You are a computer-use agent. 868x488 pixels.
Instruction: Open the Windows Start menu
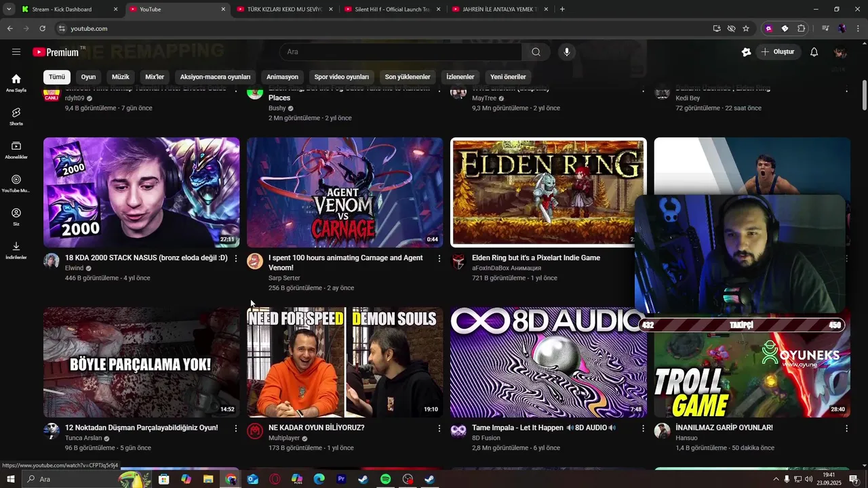(x=10, y=479)
